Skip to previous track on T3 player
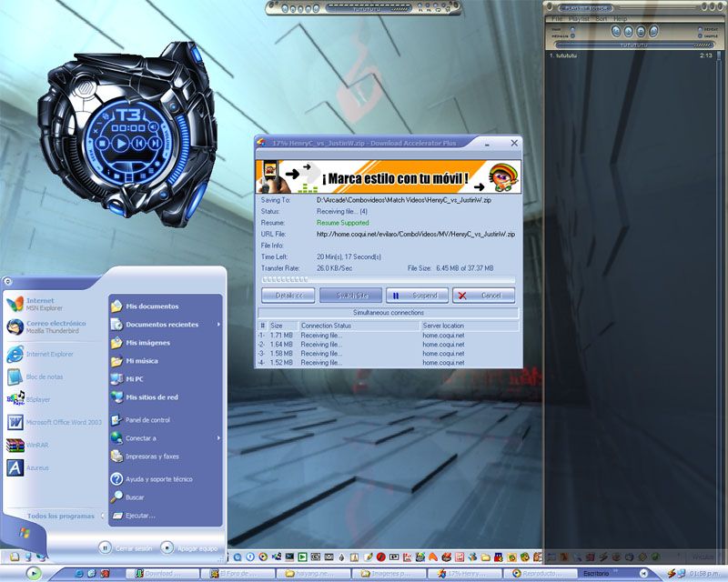The width and height of the screenshot is (728, 582). (x=139, y=144)
